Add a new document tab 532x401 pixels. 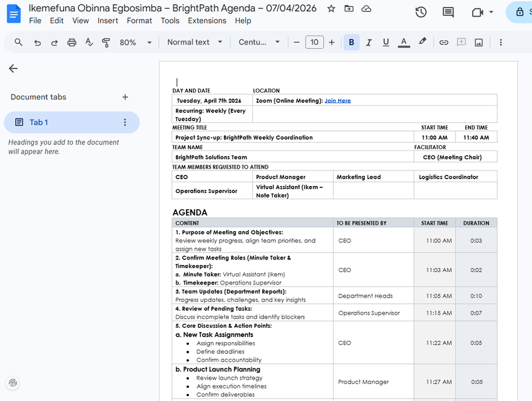click(125, 97)
